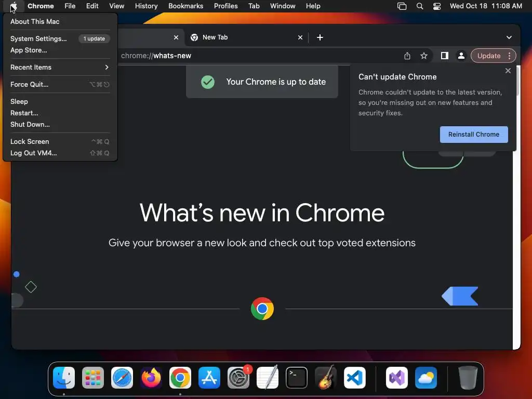
Task: Bookmark this page with the star icon
Action: 424,56
